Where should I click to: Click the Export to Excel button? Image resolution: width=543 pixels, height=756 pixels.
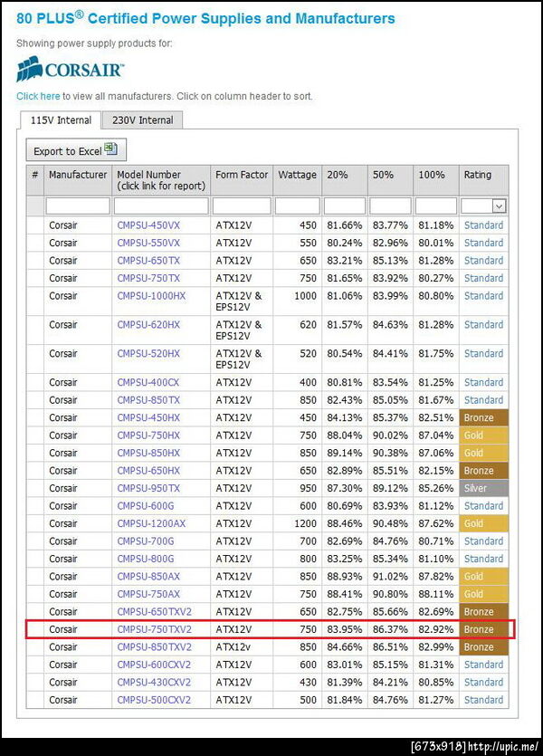point(76,150)
